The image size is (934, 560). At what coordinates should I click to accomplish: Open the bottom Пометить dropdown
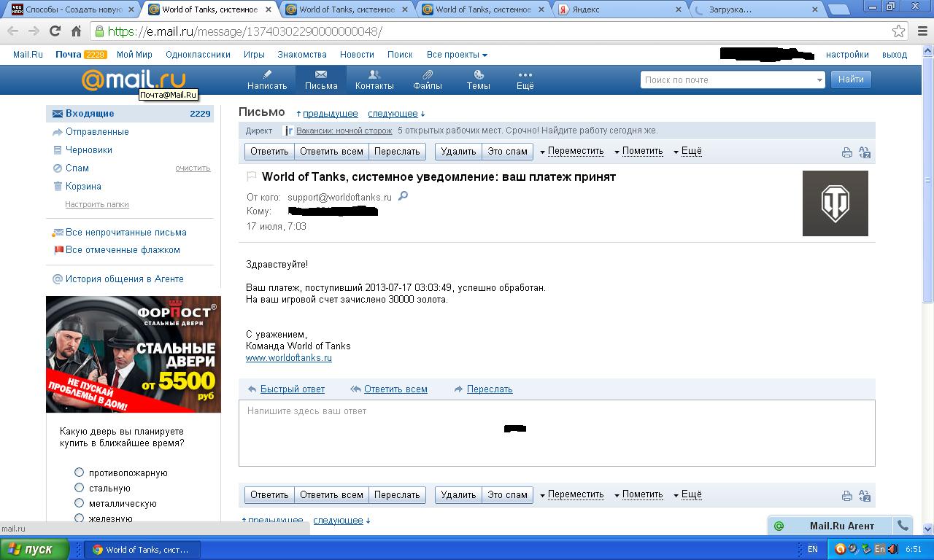click(x=638, y=494)
